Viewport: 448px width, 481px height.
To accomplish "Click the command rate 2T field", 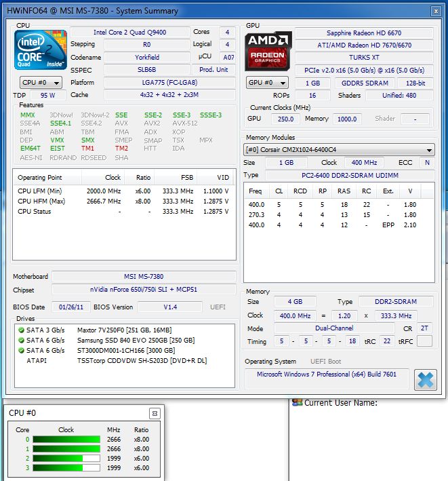I will click(x=424, y=328).
